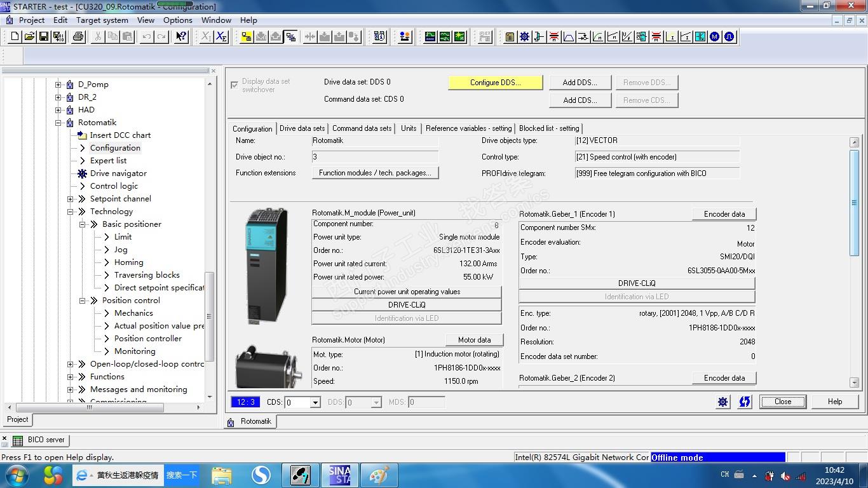This screenshot has height=488, width=868.
Task: Open Windows Start button on the taskbar
Action: (17, 475)
